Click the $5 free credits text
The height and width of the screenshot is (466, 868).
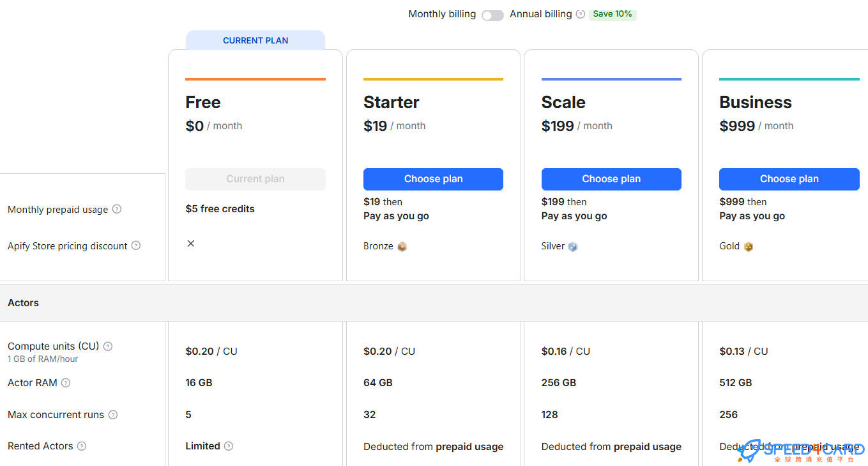(220, 209)
